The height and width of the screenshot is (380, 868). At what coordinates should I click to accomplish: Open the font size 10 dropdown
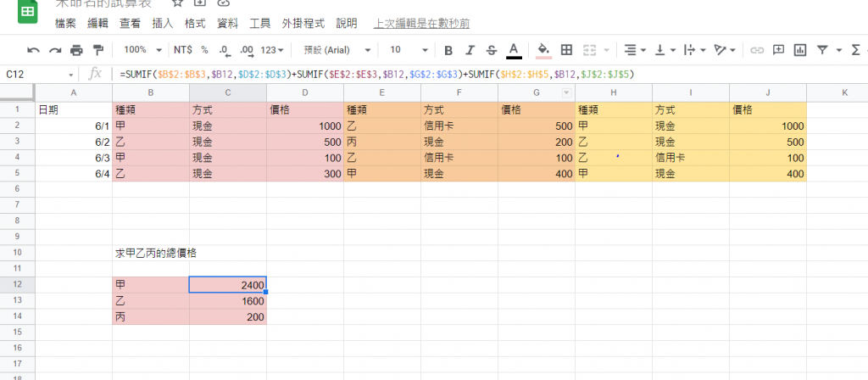click(x=408, y=50)
